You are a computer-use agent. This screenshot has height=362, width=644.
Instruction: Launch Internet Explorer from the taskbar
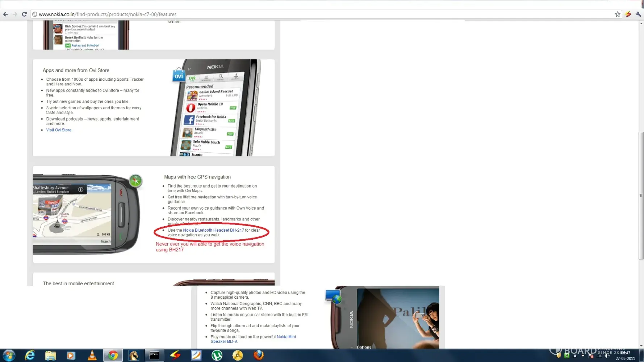[x=30, y=355]
